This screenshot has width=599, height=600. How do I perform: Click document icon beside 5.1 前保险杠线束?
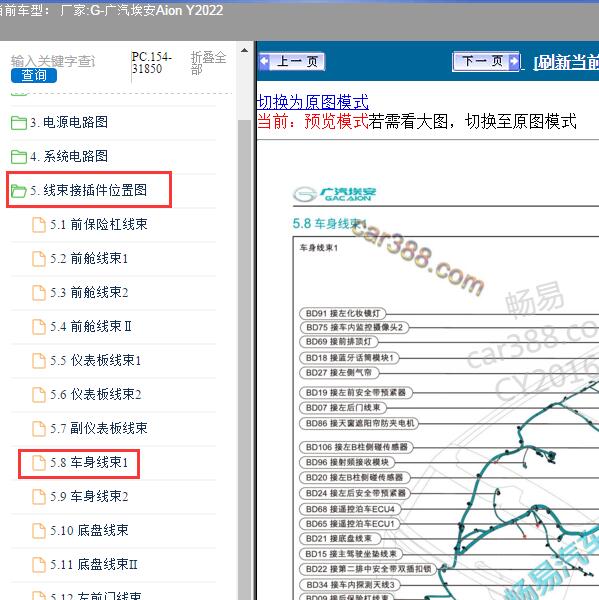38,225
